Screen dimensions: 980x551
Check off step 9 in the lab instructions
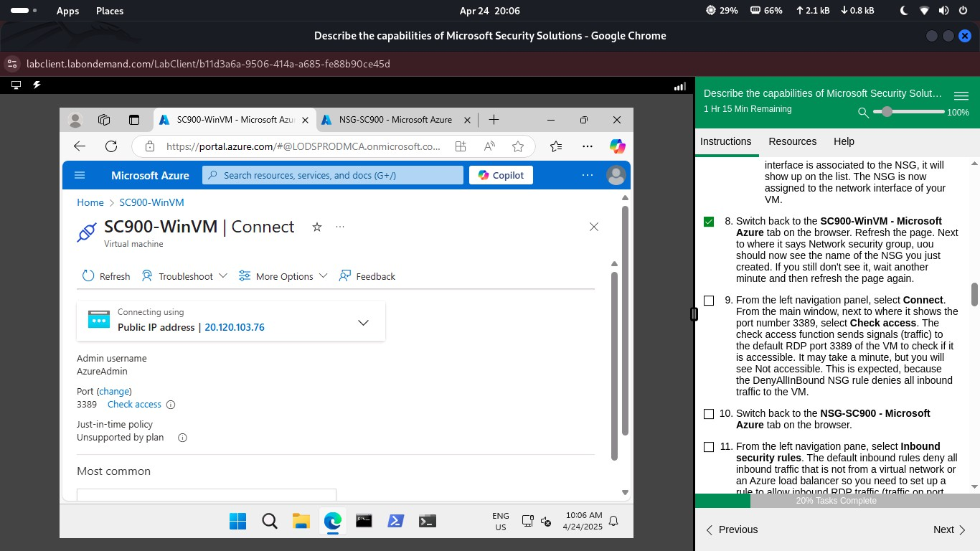coord(709,301)
